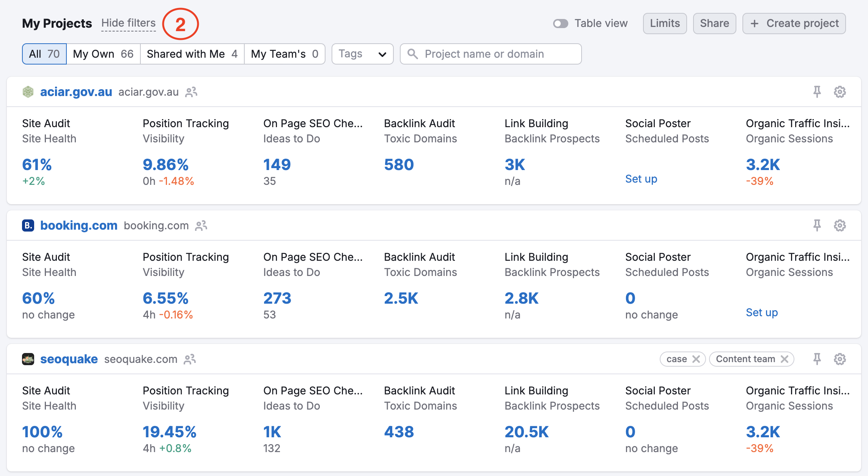Pin the aciar.gov.au project
The image size is (868, 476).
pos(817,92)
